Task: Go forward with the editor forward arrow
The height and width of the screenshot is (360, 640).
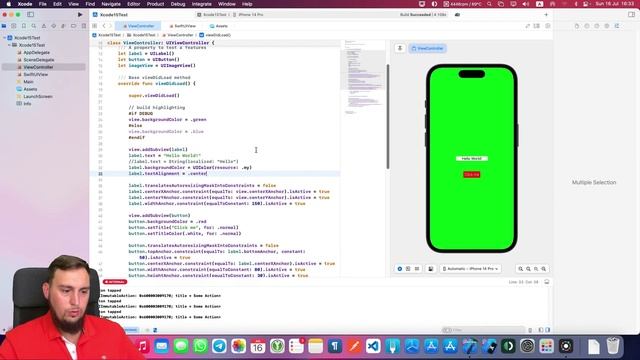Action: (110, 26)
